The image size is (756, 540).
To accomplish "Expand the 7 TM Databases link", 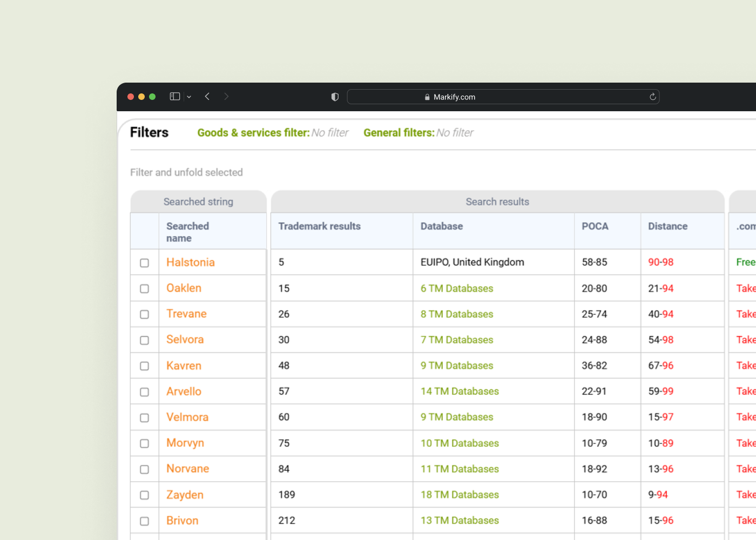I will coord(457,340).
